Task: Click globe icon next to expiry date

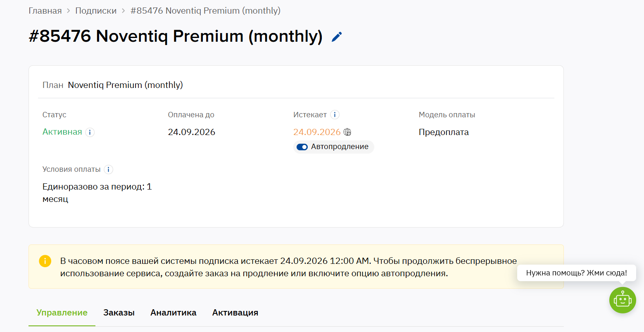Action: 347,132
